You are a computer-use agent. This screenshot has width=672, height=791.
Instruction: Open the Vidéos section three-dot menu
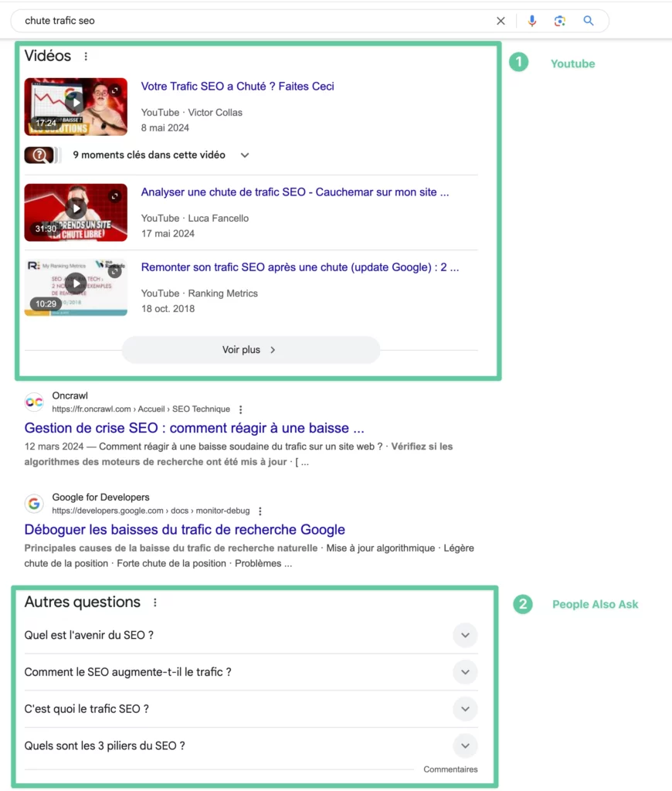click(x=86, y=56)
